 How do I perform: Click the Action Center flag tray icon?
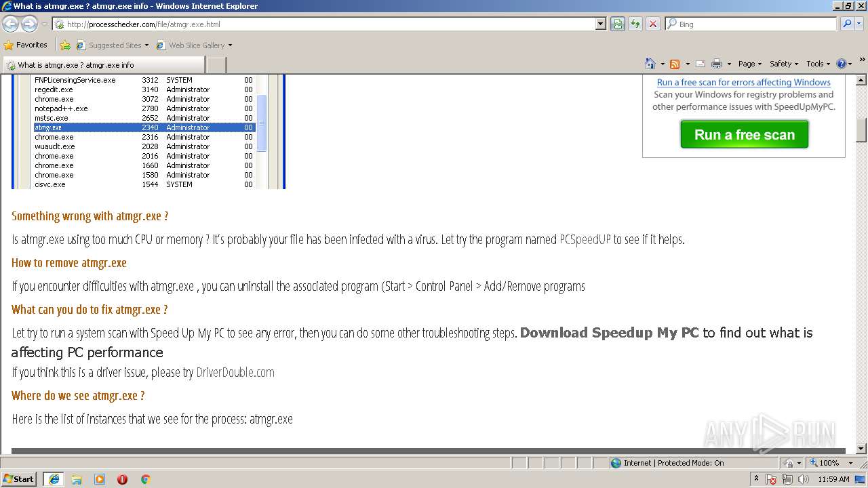click(771, 479)
